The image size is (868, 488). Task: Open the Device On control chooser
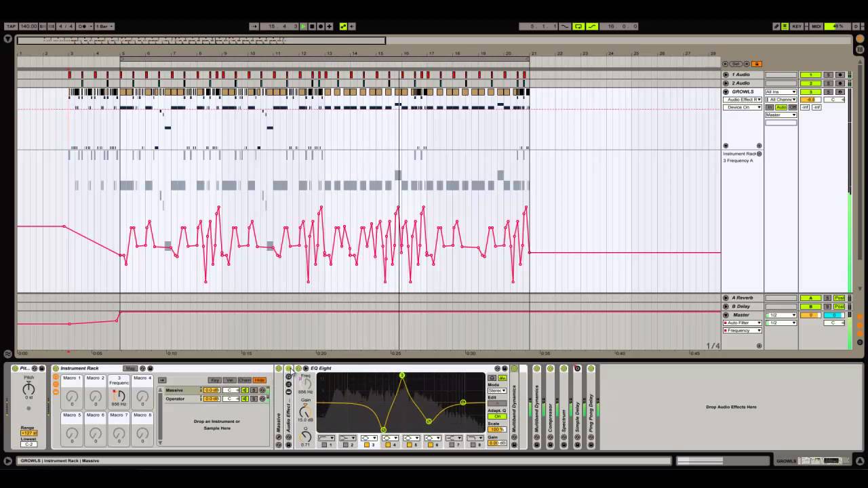(743, 107)
